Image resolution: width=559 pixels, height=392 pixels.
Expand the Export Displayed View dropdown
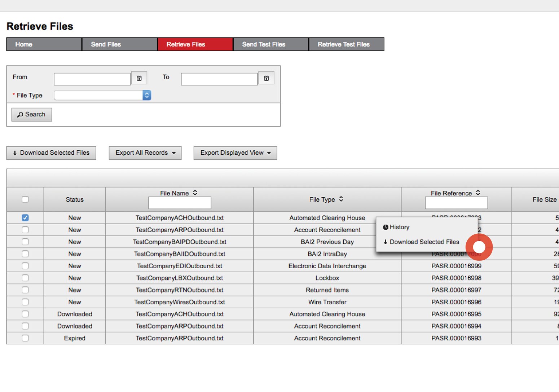pyautogui.click(x=269, y=153)
